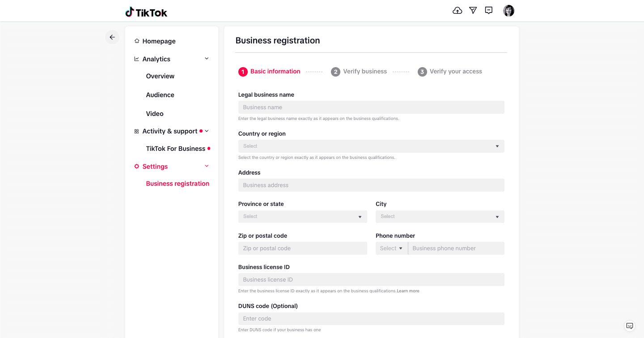644x338 pixels.
Task: Open the cloud upload icon
Action: pos(457,10)
